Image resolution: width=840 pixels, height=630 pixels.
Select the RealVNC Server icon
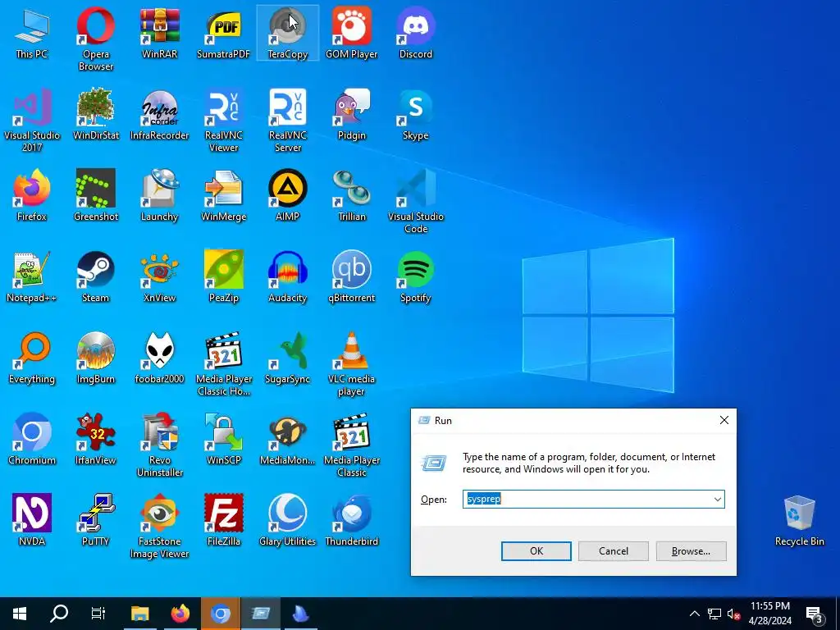[288, 120]
